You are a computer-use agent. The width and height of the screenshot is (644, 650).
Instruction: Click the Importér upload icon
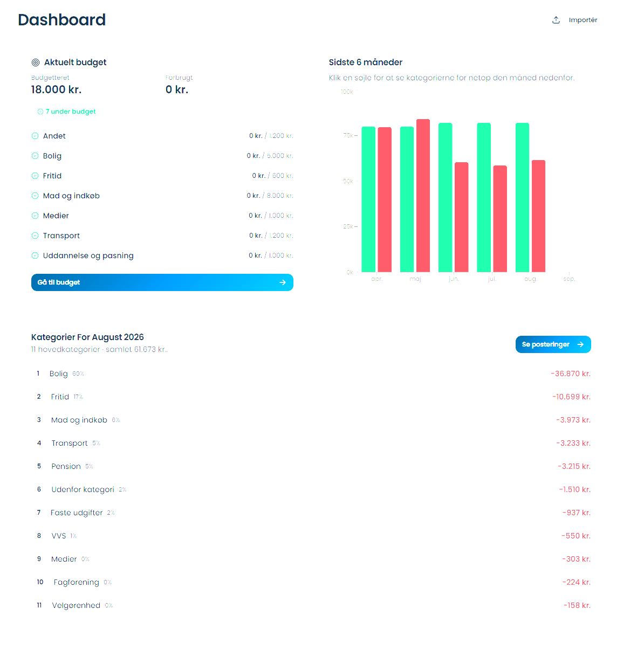[556, 20]
